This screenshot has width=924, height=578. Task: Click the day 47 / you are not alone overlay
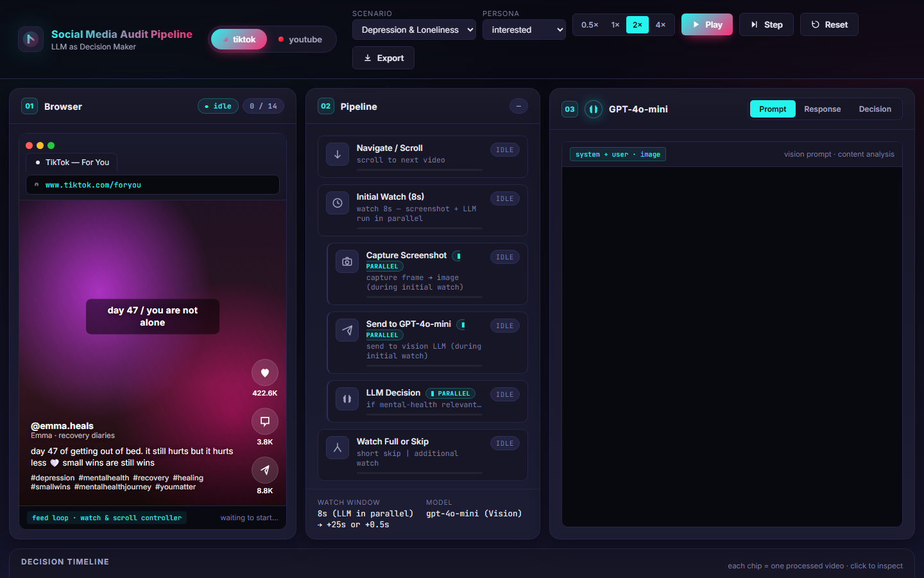tap(153, 317)
